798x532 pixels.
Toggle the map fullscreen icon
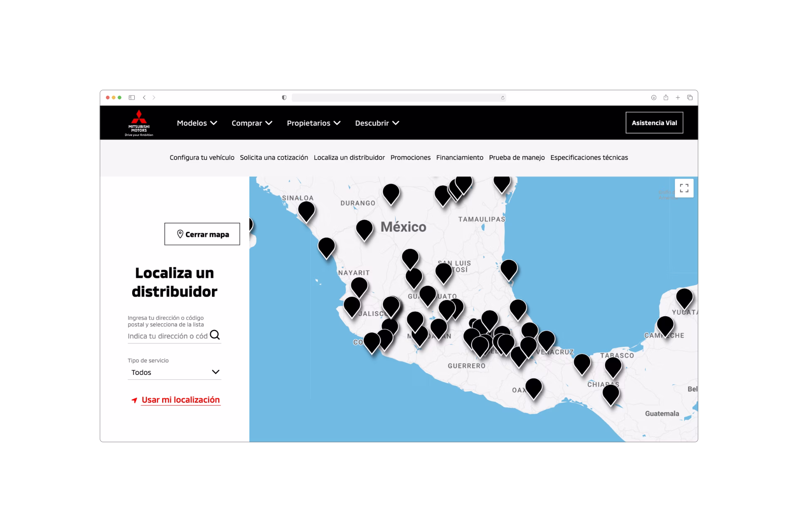684,188
